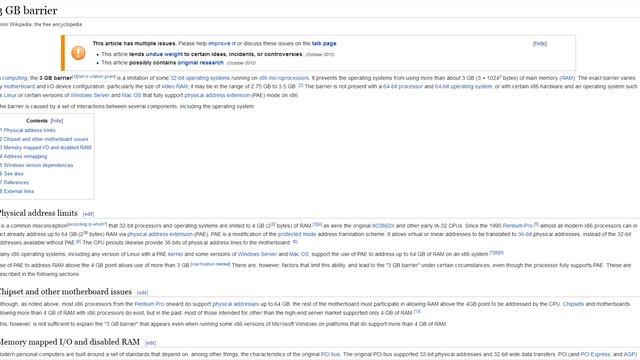Open 'Mac OS' link in intro paragraph
Screen dimensions: 640x360
pos(131,95)
